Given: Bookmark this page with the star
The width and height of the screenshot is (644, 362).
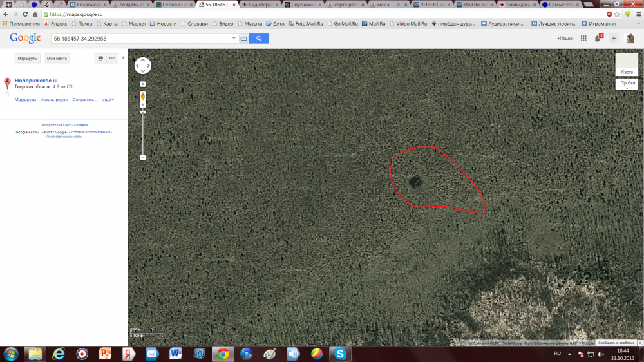Looking at the screenshot, I should (617, 14).
